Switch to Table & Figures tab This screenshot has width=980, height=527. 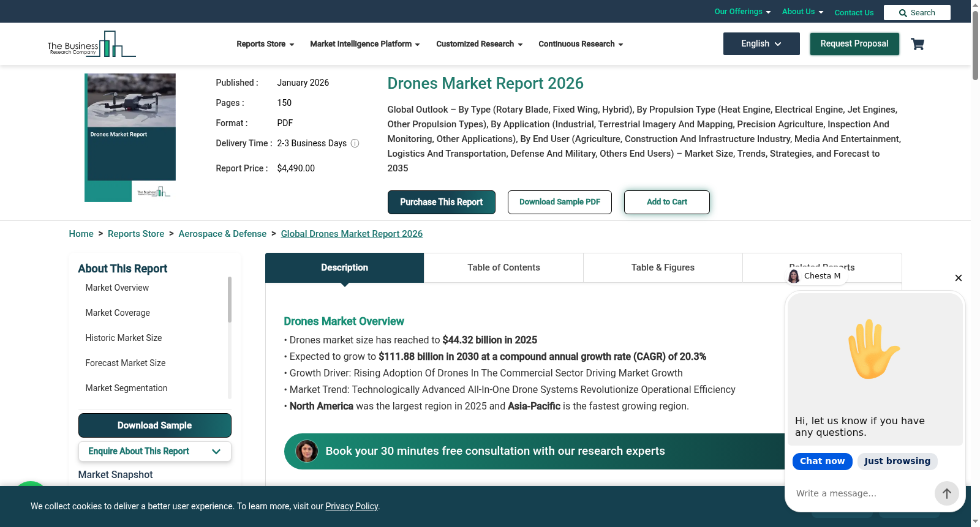click(x=663, y=268)
